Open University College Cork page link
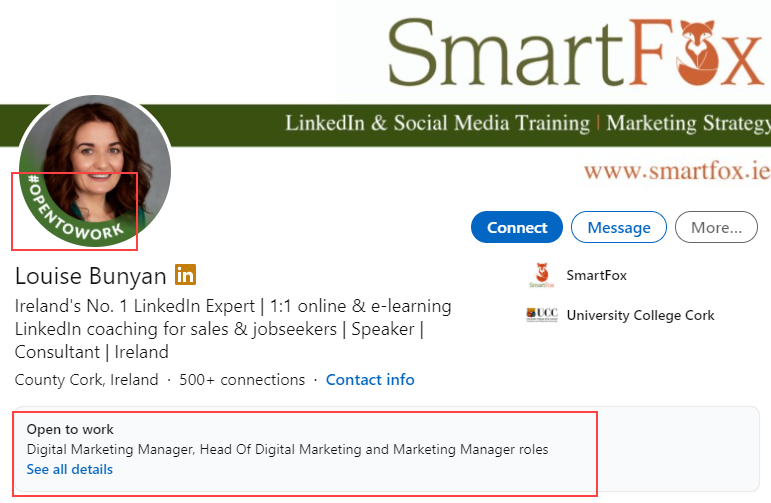The height and width of the screenshot is (503, 771). pyautogui.click(x=640, y=315)
